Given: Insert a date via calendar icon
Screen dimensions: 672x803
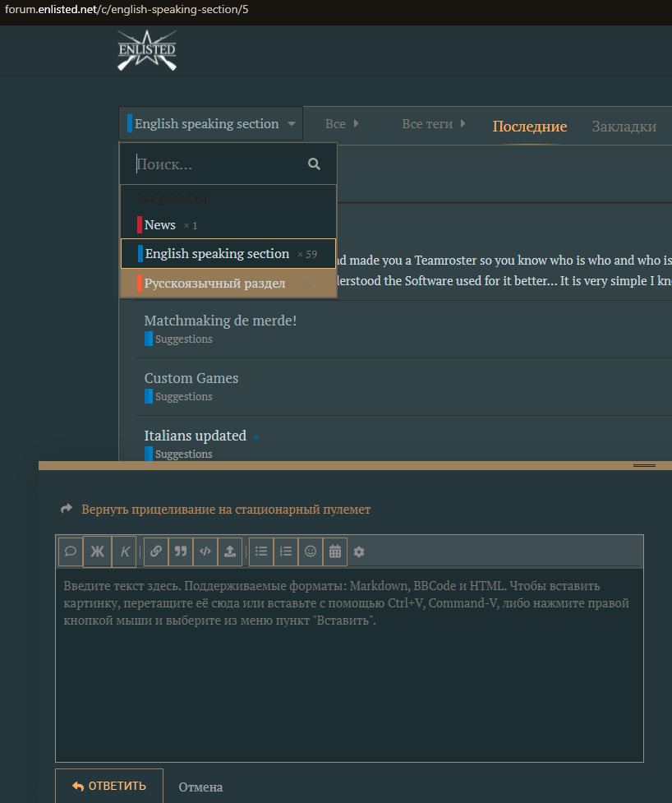Looking at the screenshot, I should [x=334, y=551].
